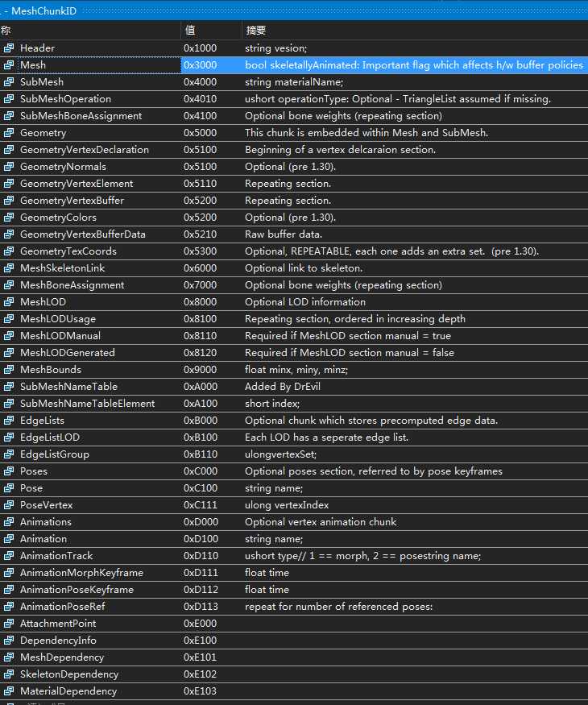Click the icon beside MeshLODUsage
The image size is (588, 705).
(x=9, y=319)
